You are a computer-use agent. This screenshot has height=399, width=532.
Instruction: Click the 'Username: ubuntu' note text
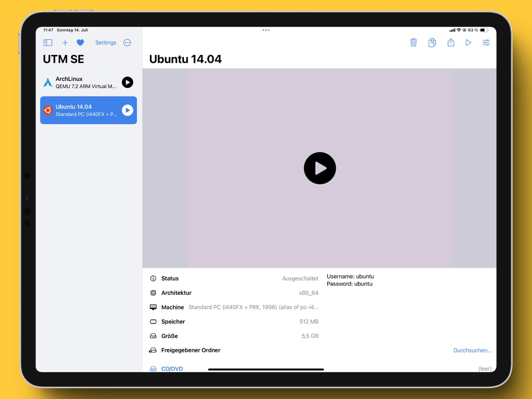click(x=350, y=276)
